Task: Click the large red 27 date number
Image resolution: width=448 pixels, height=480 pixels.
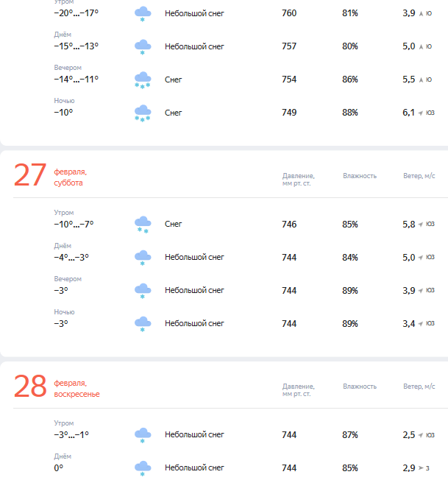Action: [30, 177]
